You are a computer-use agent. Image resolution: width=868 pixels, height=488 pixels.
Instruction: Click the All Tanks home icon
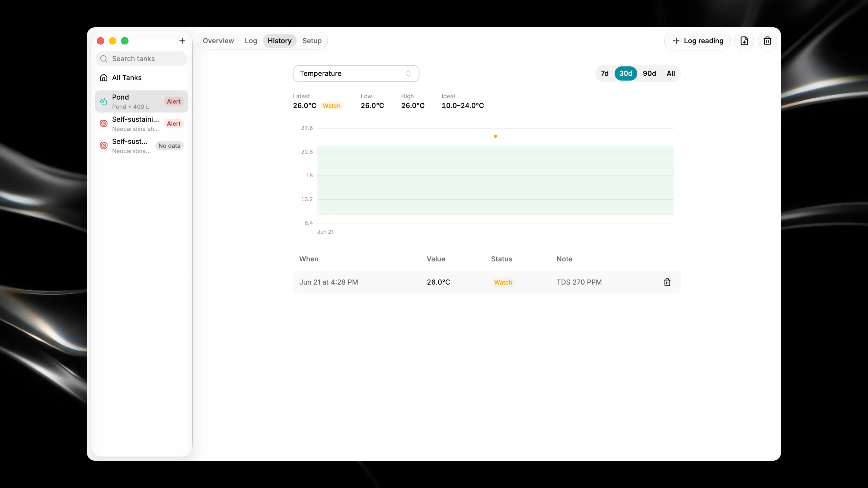click(x=104, y=78)
